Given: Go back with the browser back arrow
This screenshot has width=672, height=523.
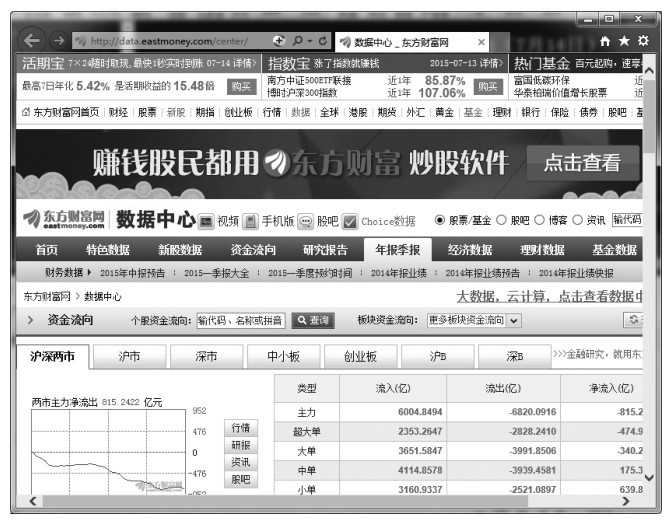Looking at the screenshot, I should pyautogui.click(x=32, y=41).
